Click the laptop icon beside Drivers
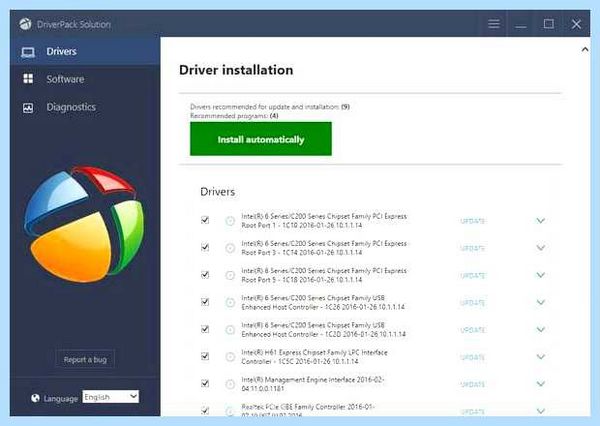 tap(28, 52)
